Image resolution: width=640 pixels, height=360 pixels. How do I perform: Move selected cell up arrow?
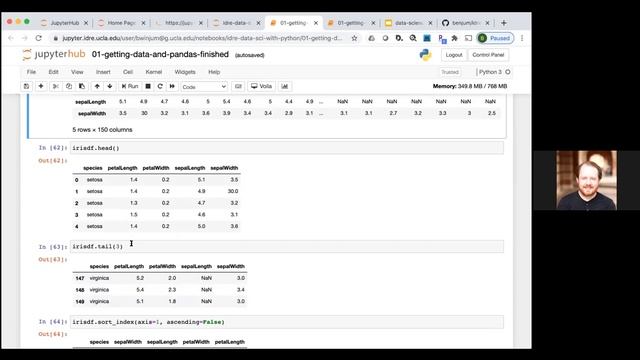tap(97, 86)
